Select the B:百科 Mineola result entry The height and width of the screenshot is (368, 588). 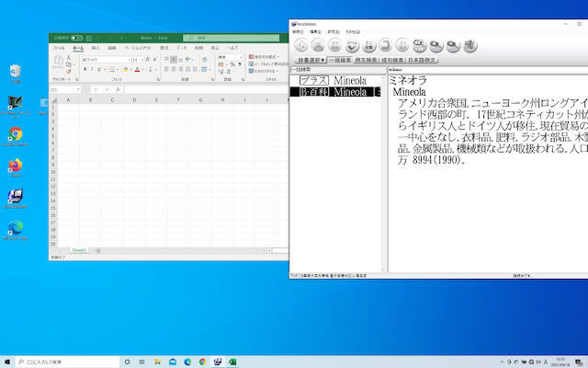(x=334, y=92)
